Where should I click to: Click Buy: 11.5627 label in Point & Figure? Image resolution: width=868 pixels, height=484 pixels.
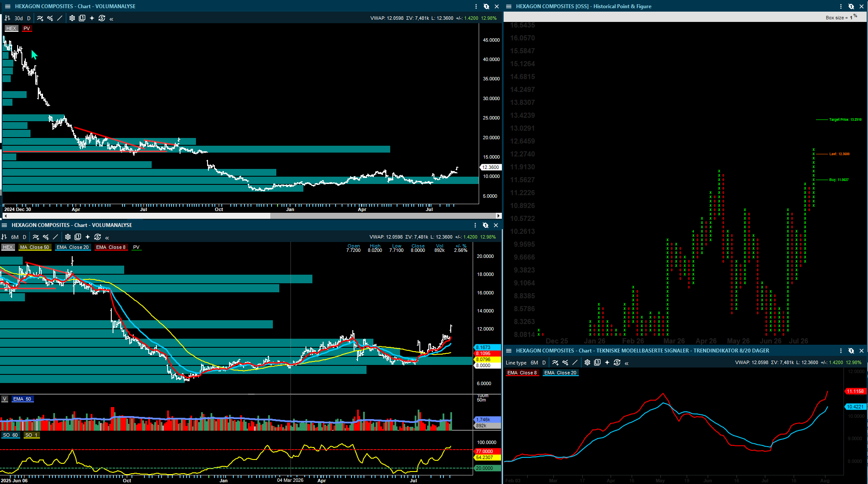[x=839, y=180]
